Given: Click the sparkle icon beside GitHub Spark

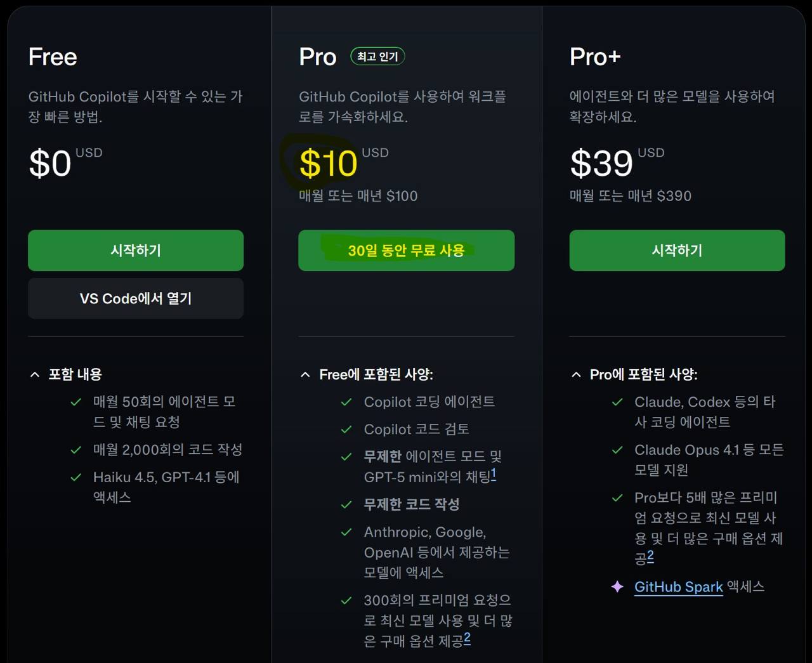Looking at the screenshot, I should (617, 587).
